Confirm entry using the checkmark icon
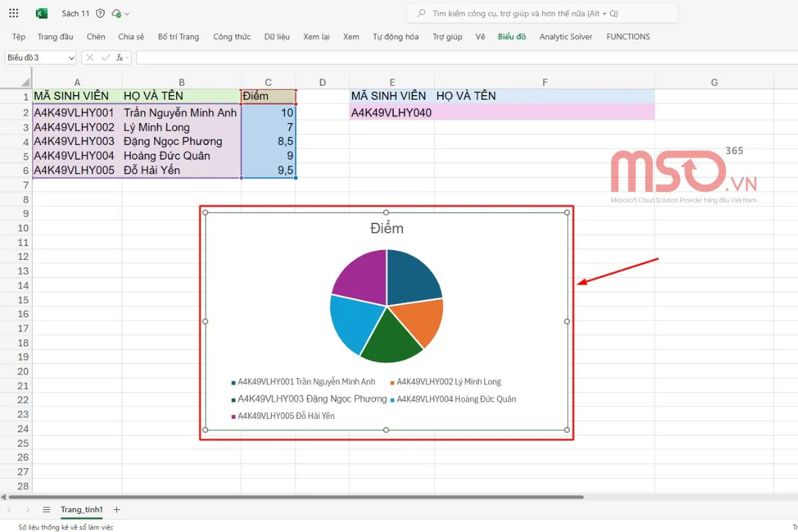 [105, 57]
